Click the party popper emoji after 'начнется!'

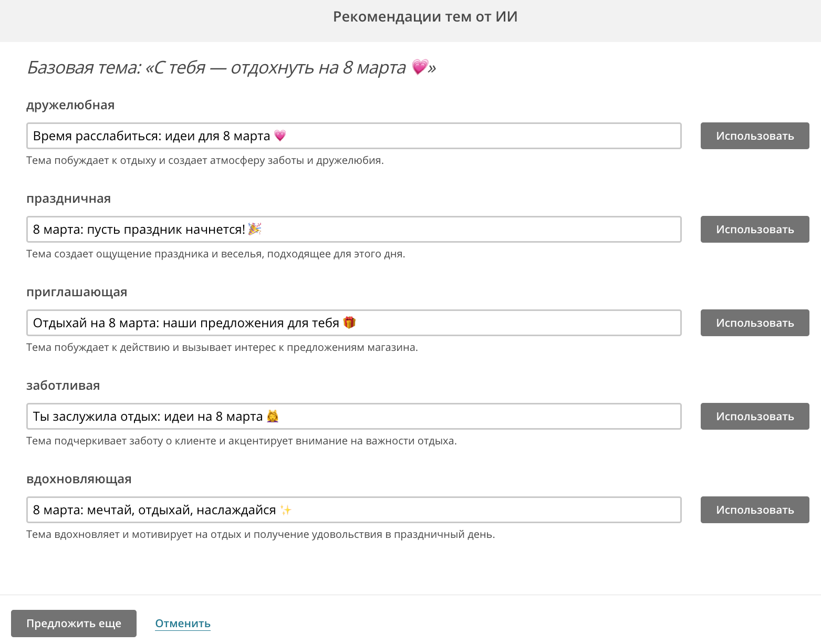coord(255,229)
